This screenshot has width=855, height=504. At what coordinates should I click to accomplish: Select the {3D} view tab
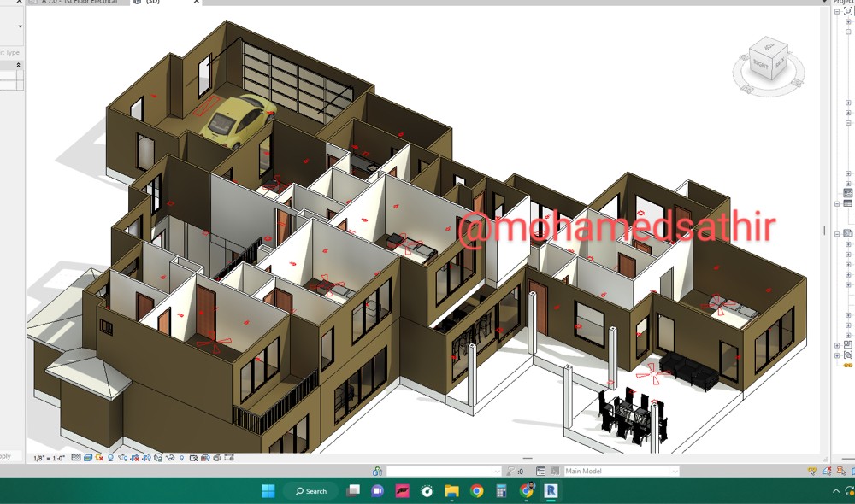pyautogui.click(x=153, y=3)
